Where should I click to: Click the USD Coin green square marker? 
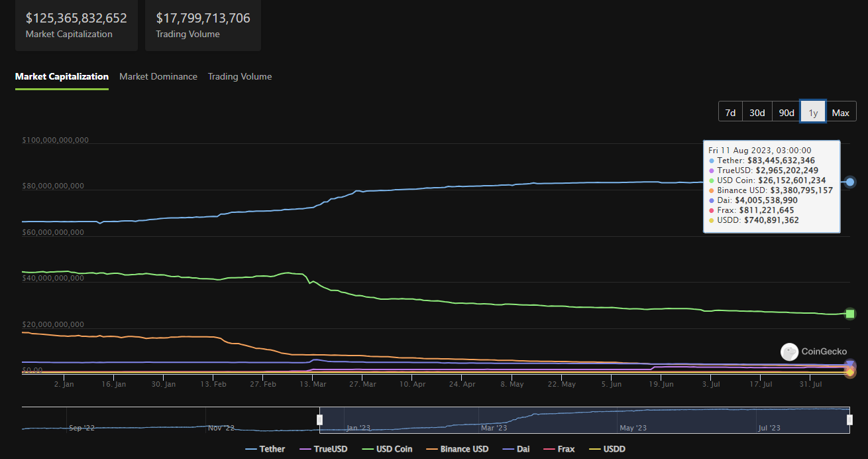850,314
